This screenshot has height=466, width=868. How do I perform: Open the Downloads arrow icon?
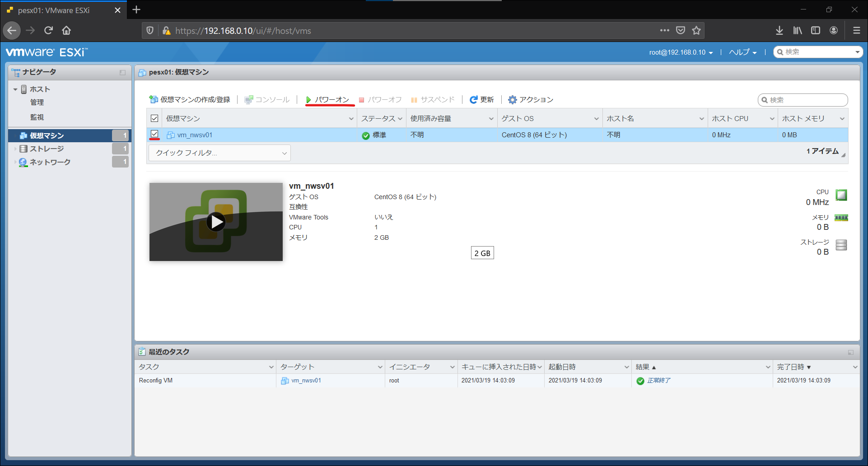pos(779,31)
